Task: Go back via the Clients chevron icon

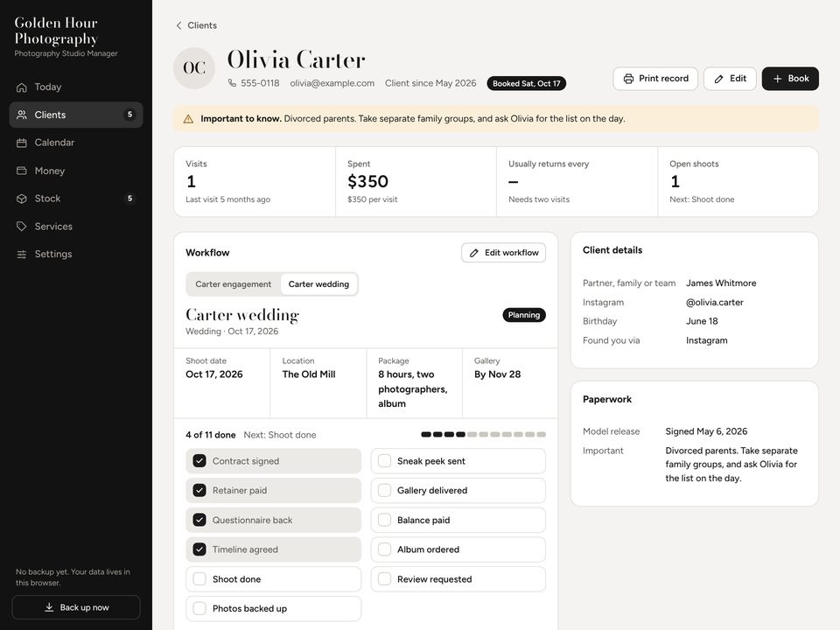Action: click(x=178, y=25)
